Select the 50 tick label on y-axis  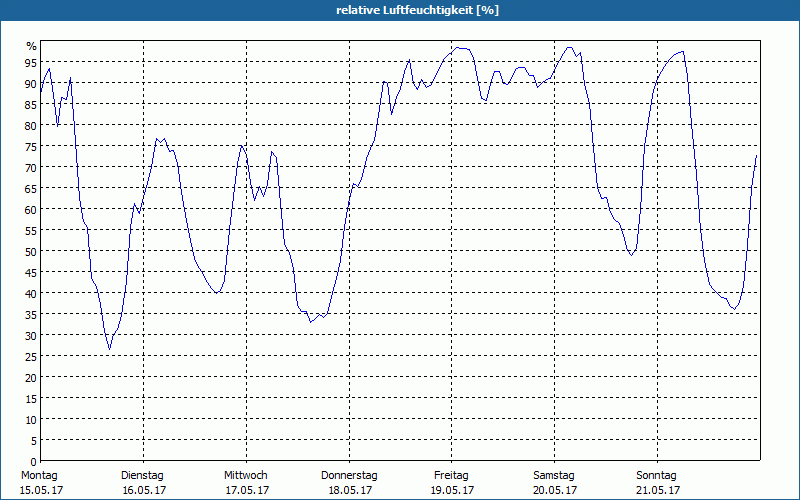pyautogui.click(x=31, y=251)
